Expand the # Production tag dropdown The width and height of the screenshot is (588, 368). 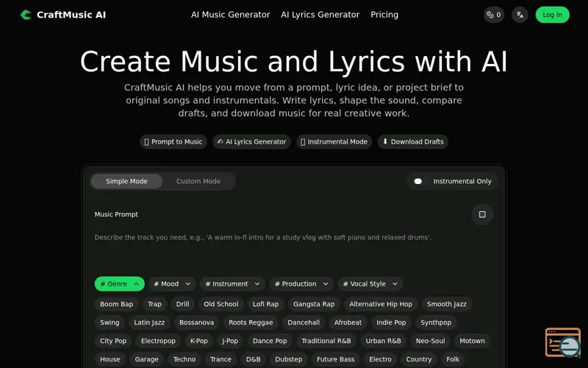[x=301, y=284]
